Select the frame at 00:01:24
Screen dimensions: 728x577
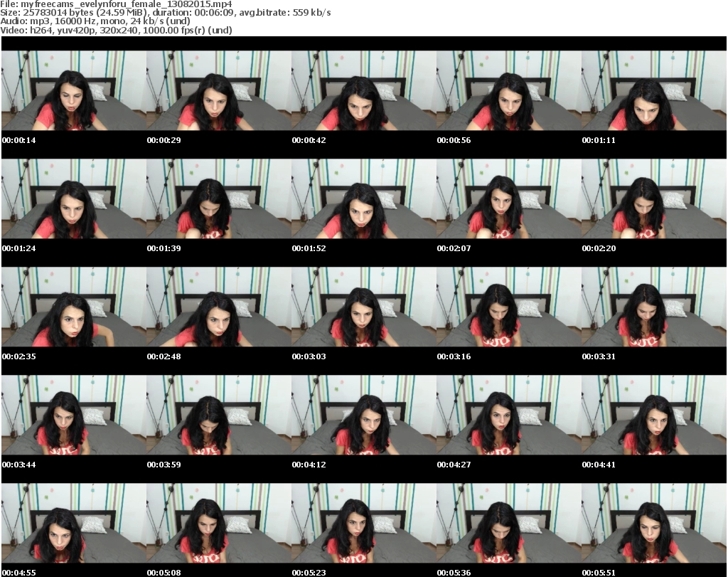pos(74,198)
